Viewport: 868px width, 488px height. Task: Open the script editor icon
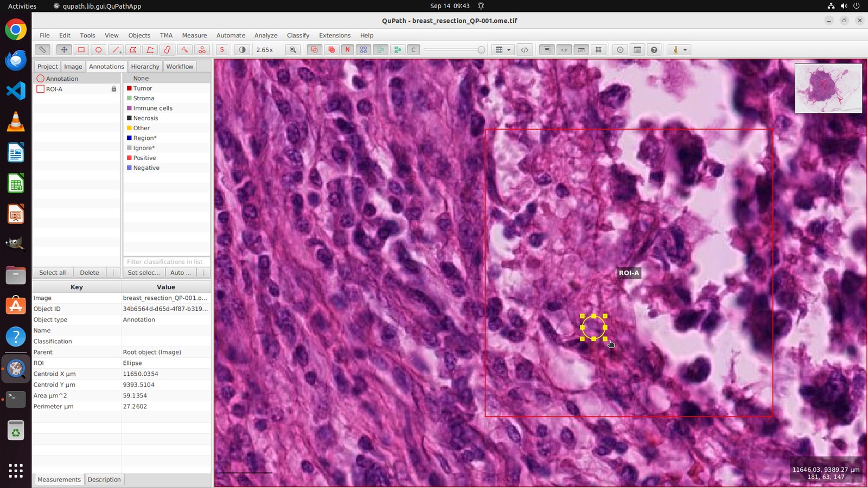(525, 50)
